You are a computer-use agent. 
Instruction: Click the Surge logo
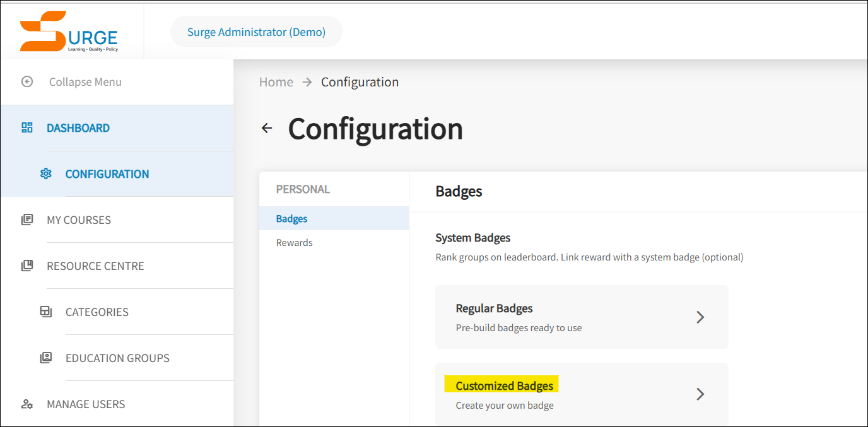click(68, 30)
